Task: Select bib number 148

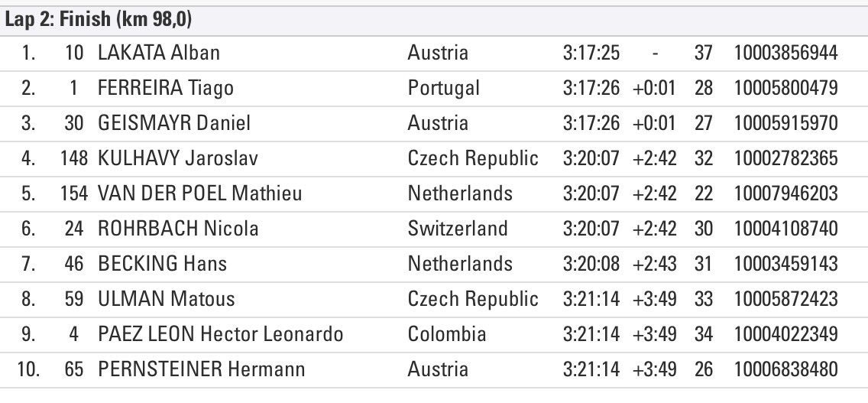Action: coord(75,158)
